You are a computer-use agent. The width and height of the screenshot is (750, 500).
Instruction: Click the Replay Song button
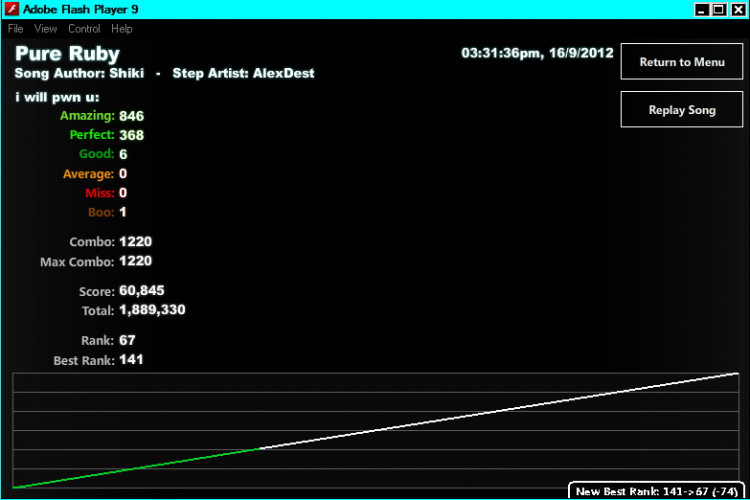682,110
